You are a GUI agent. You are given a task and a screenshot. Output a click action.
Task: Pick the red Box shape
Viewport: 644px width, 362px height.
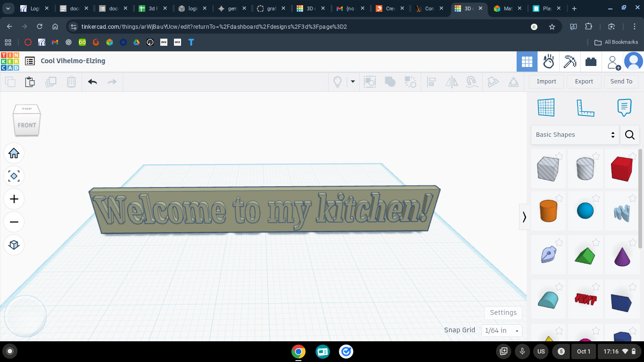pyautogui.click(x=621, y=169)
